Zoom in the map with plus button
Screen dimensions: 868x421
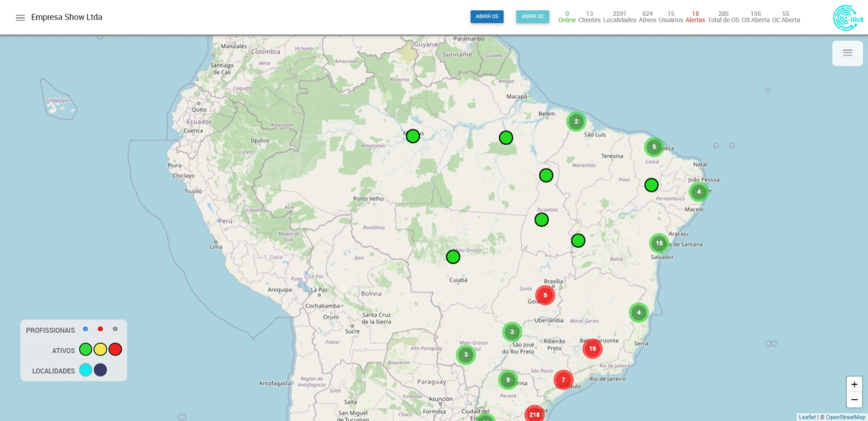pyautogui.click(x=854, y=384)
